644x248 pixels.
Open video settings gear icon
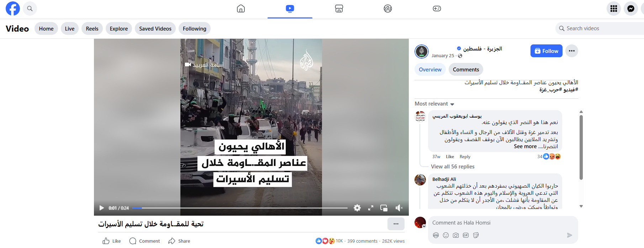pos(357,208)
